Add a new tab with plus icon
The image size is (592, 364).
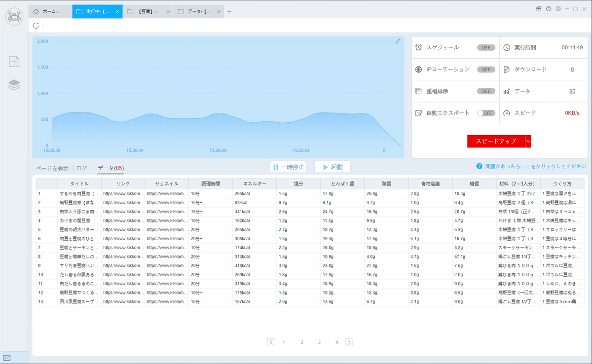point(229,12)
